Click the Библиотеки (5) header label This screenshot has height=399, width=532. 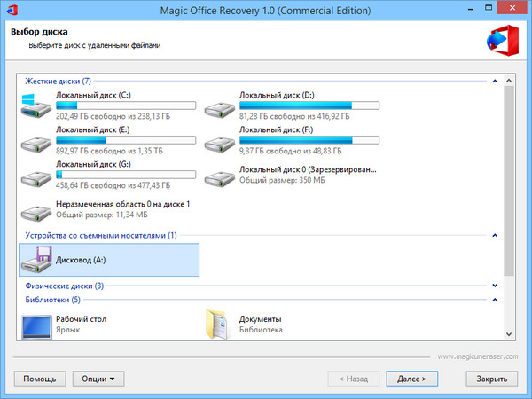tap(52, 300)
